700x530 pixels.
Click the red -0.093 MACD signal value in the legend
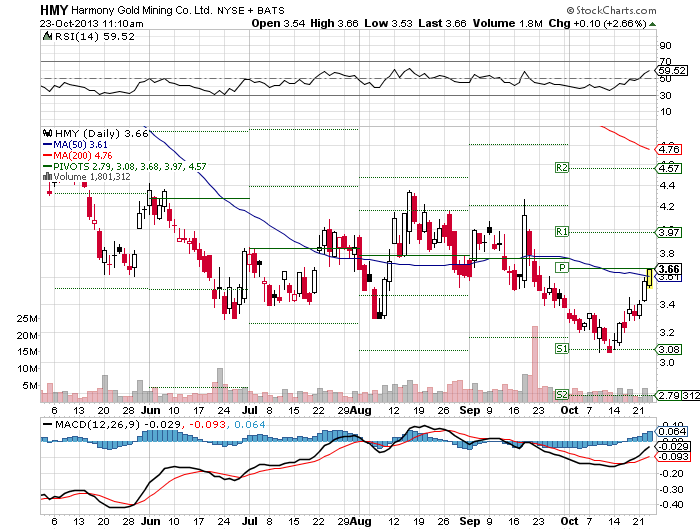point(208,424)
